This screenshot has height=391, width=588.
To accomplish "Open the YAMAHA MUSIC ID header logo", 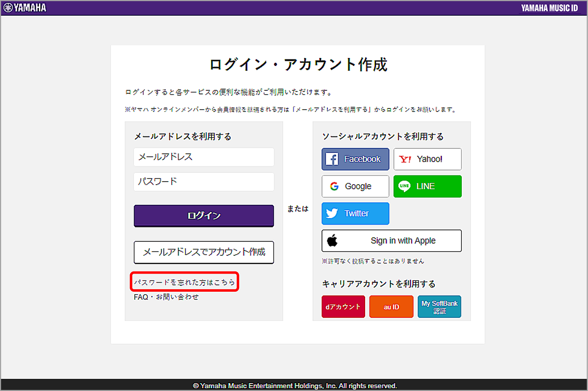I will pos(549,8).
